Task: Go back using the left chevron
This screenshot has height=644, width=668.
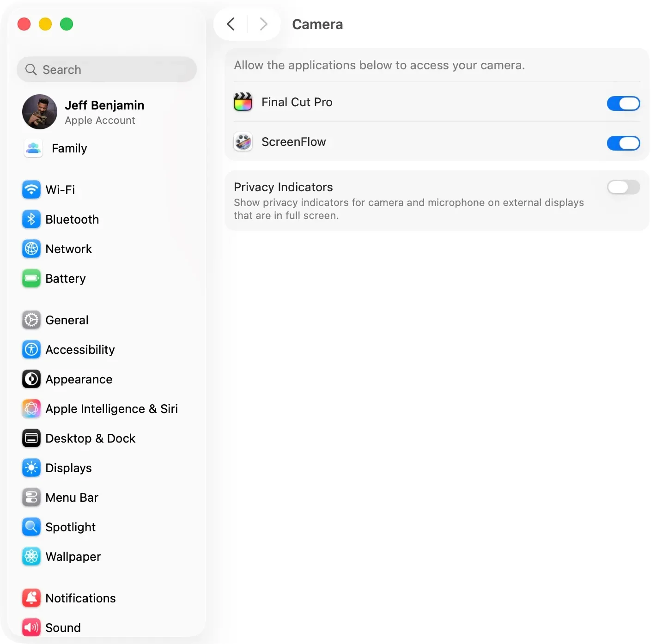Action: pyautogui.click(x=231, y=24)
